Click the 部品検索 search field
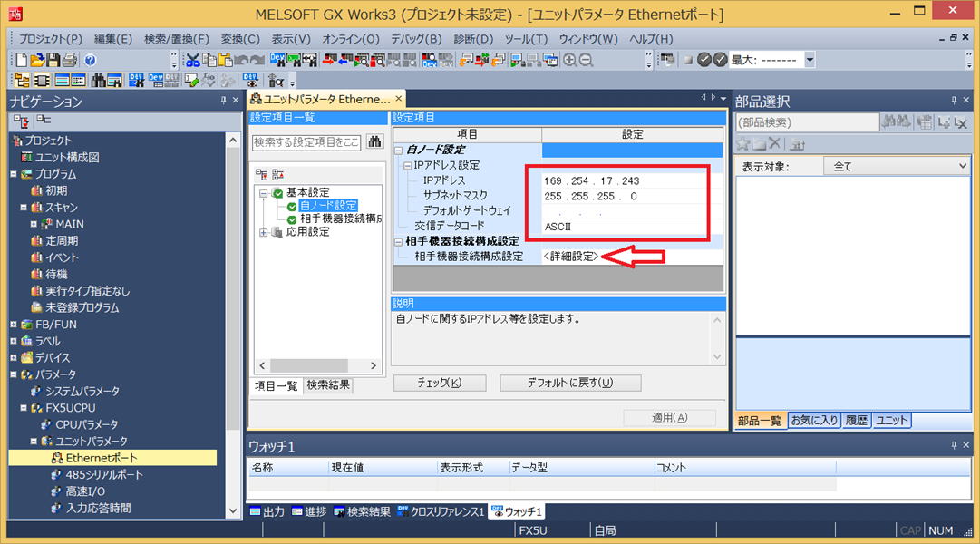This screenshot has width=980, height=544. [808, 121]
